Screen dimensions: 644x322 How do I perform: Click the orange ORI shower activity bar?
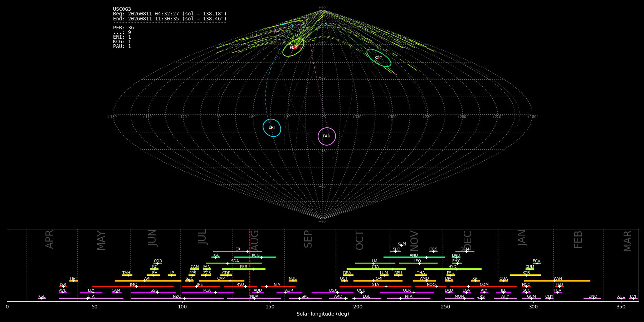pyautogui.click(x=378, y=281)
